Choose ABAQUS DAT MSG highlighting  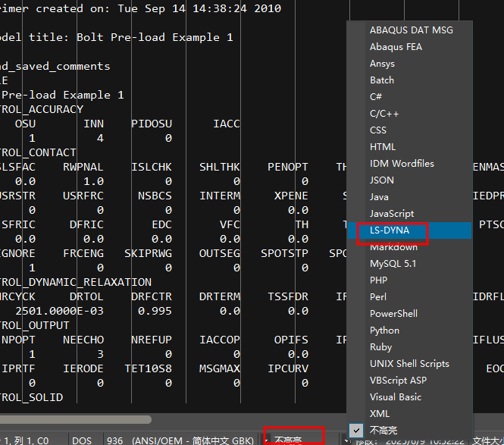tap(409, 30)
